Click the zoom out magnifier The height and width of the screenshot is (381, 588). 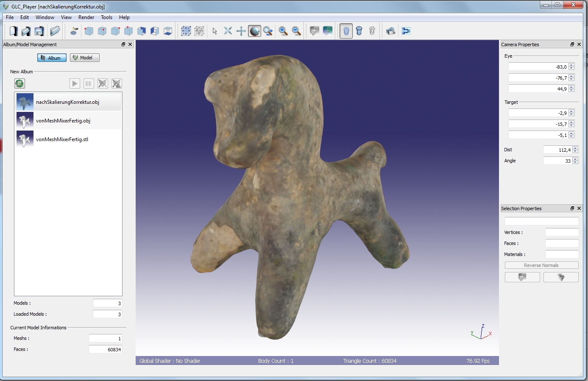[296, 31]
